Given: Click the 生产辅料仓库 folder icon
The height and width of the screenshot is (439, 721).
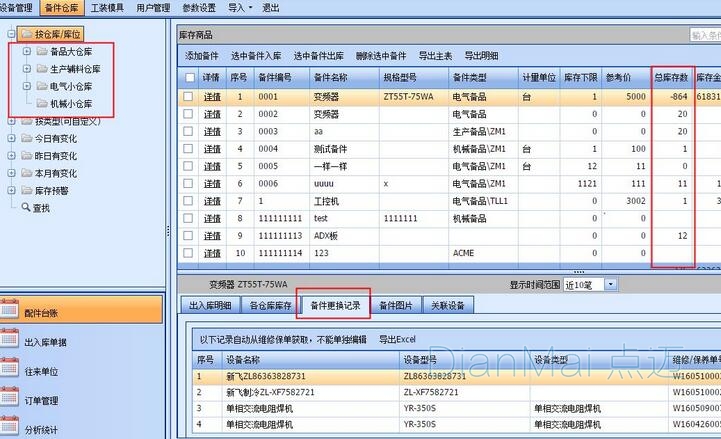Looking at the screenshot, I should click(x=42, y=68).
